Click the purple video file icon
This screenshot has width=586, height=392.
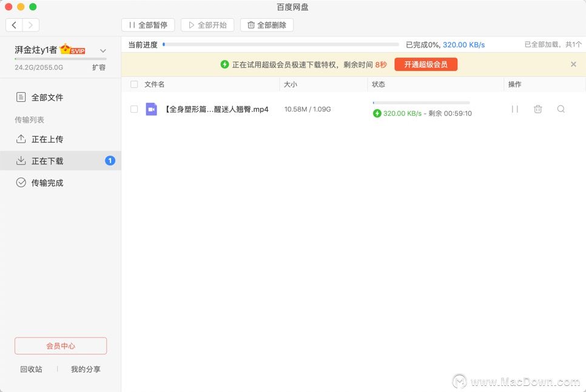(x=152, y=109)
